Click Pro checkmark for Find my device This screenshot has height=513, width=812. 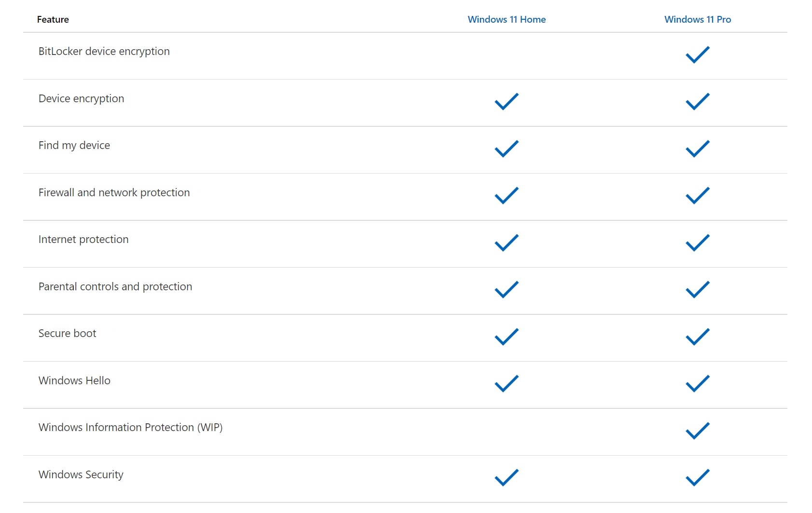(698, 148)
